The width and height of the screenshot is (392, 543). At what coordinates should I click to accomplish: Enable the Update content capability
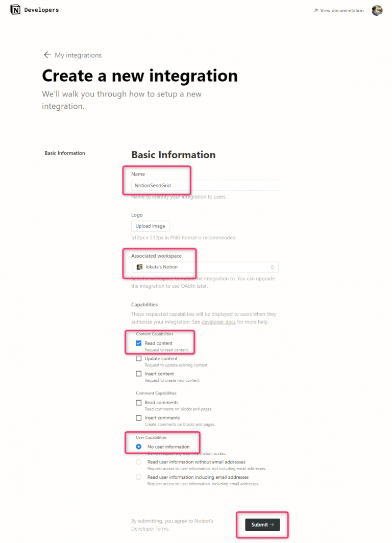(x=138, y=358)
